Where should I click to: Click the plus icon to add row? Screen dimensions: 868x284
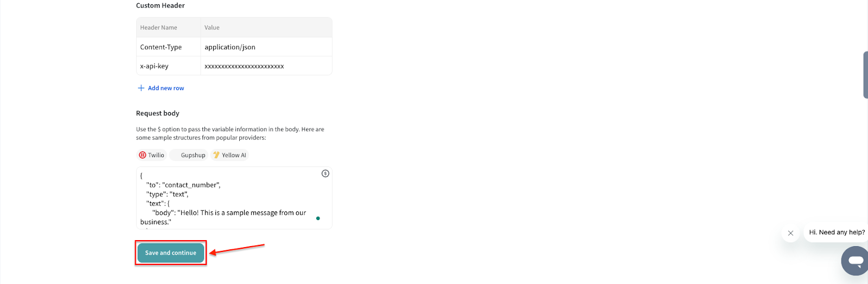(x=141, y=88)
